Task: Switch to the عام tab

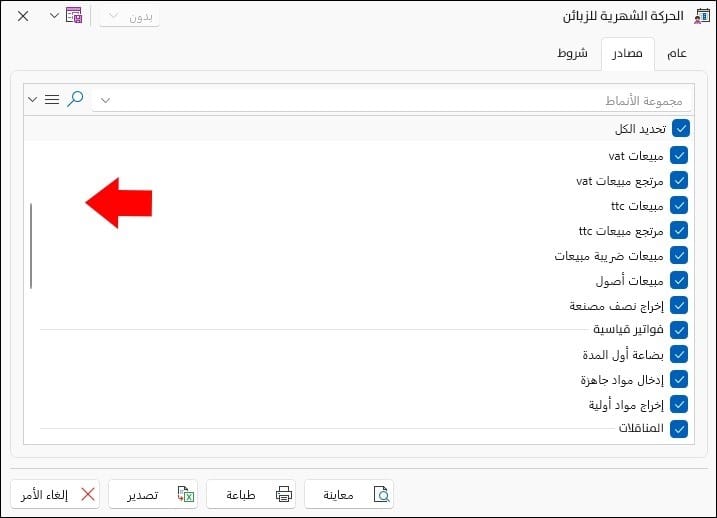Action: 677,53
